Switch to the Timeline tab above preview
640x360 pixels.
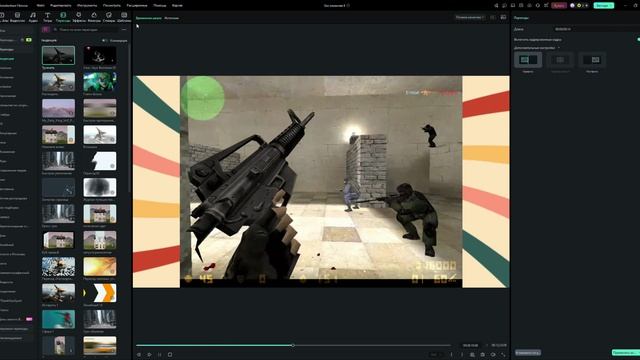[149, 18]
